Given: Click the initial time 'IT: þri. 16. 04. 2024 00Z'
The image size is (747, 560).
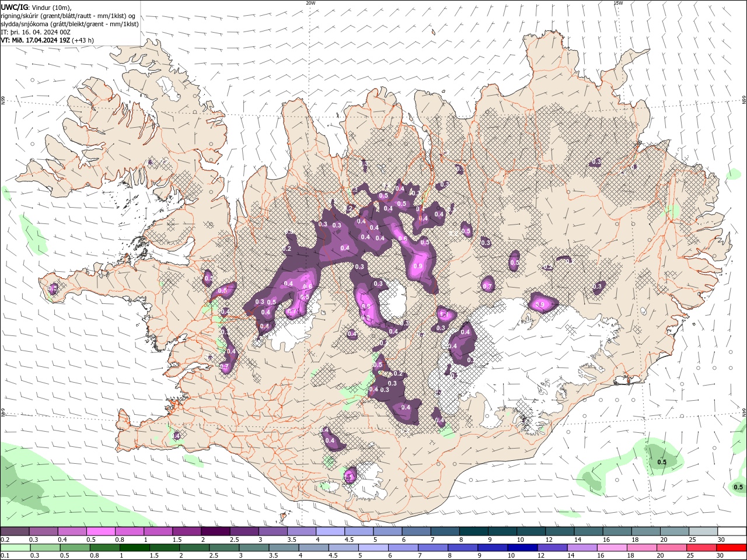Looking at the screenshot, I should 36,32.
